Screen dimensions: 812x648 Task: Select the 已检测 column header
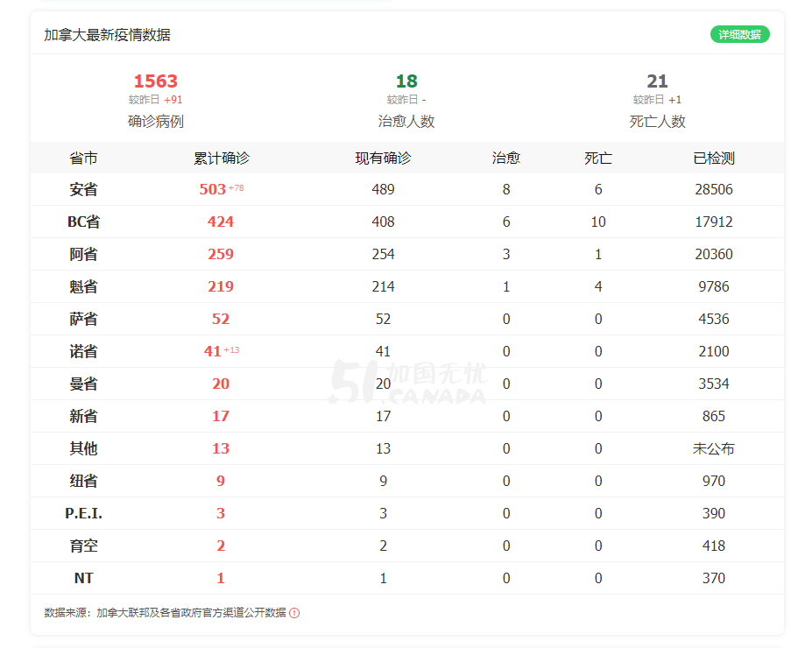tap(714, 158)
